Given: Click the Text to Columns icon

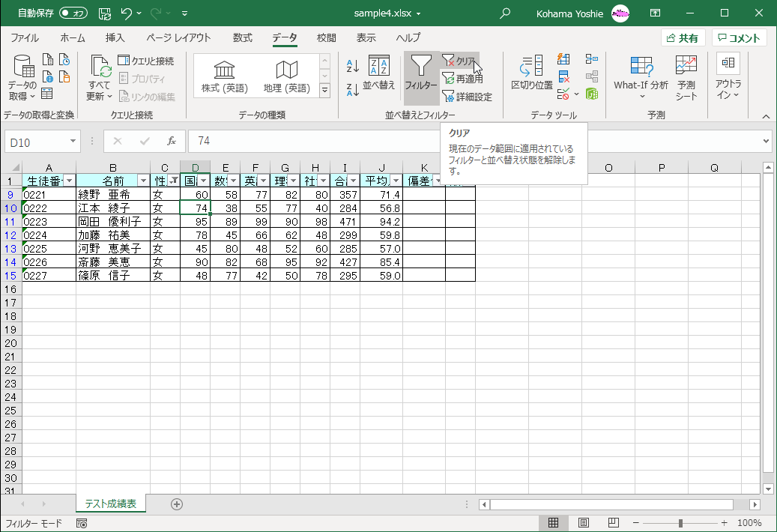Looking at the screenshot, I should click(x=532, y=67).
